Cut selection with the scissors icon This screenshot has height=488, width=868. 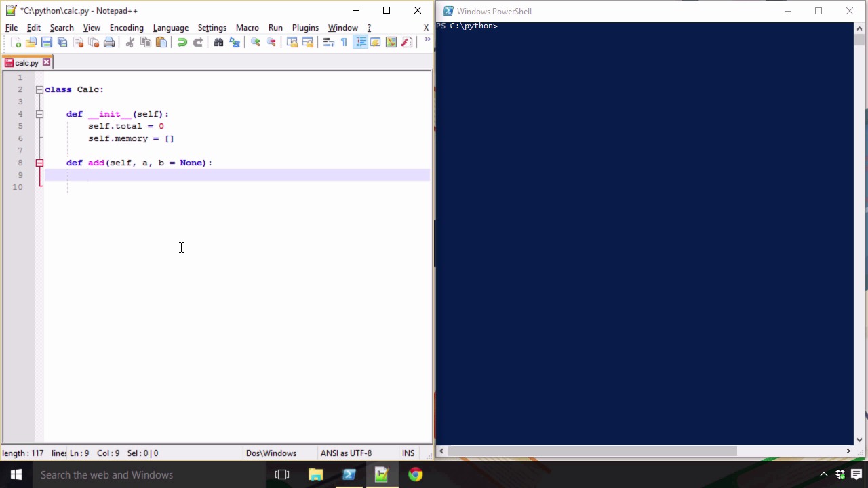[x=130, y=42]
